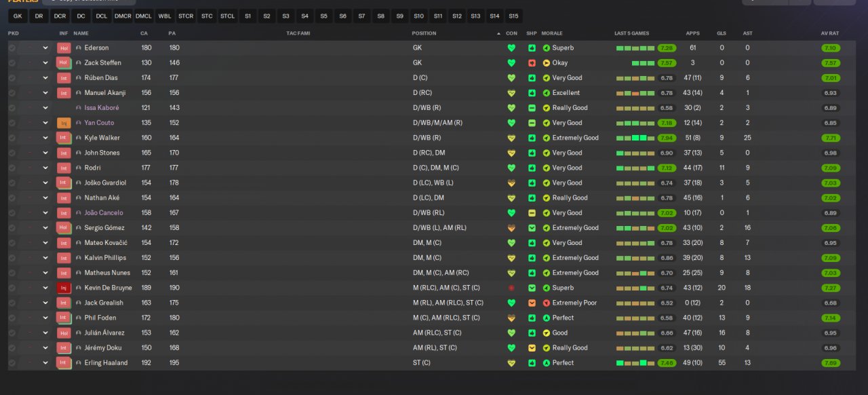Open Kevin De Bruyne's player profile link
868x395 pixels.
[108, 288]
